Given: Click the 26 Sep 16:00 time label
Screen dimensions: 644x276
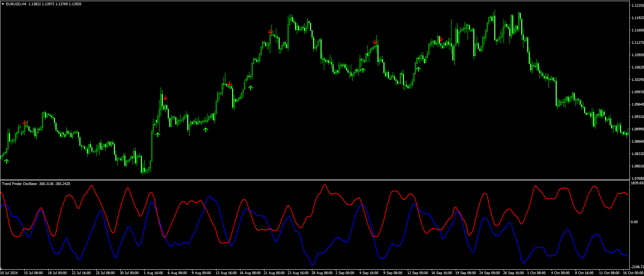Looking at the screenshot, I should [x=514, y=273].
